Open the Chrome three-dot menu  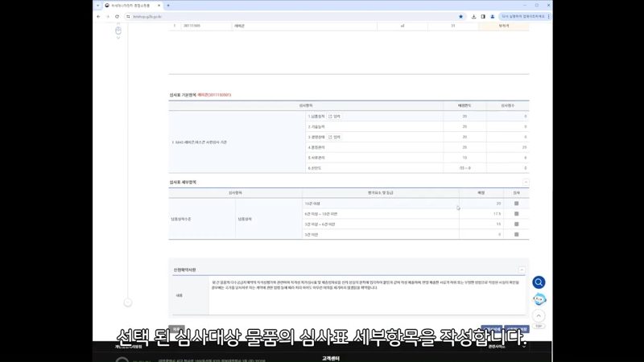[549, 17]
